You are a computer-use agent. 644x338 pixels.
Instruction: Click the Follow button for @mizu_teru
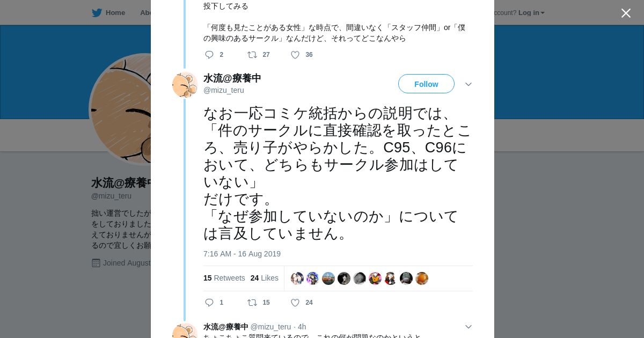pos(426,84)
